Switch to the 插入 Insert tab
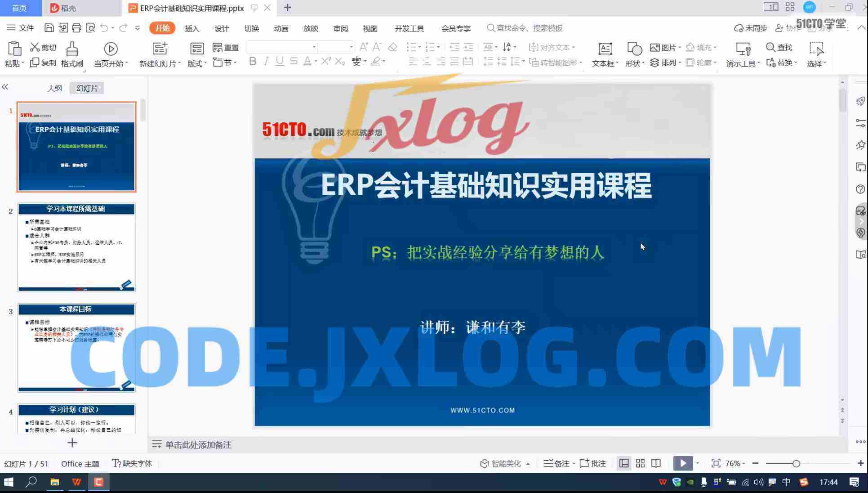This screenshot has height=493, width=868. [192, 28]
